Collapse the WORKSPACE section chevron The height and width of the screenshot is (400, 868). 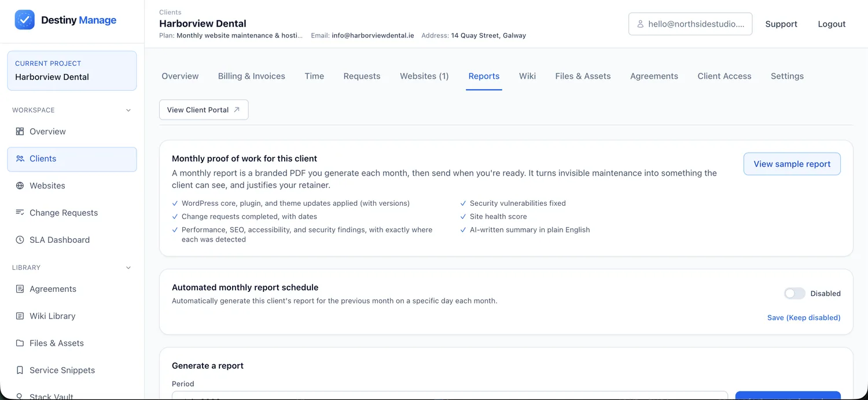(x=128, y=110)
